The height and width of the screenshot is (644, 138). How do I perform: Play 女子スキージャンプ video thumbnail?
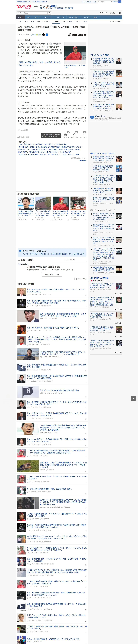click(x=119, y=240)
